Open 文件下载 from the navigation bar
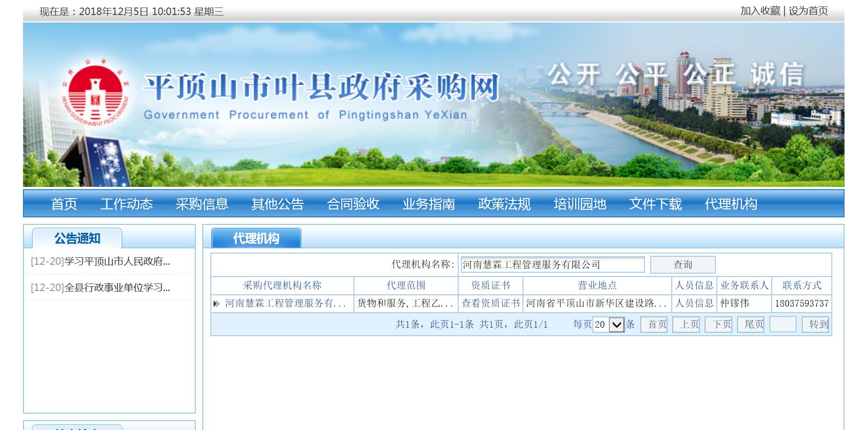This screenshot has width=868, height=430. tap(655, 204)
